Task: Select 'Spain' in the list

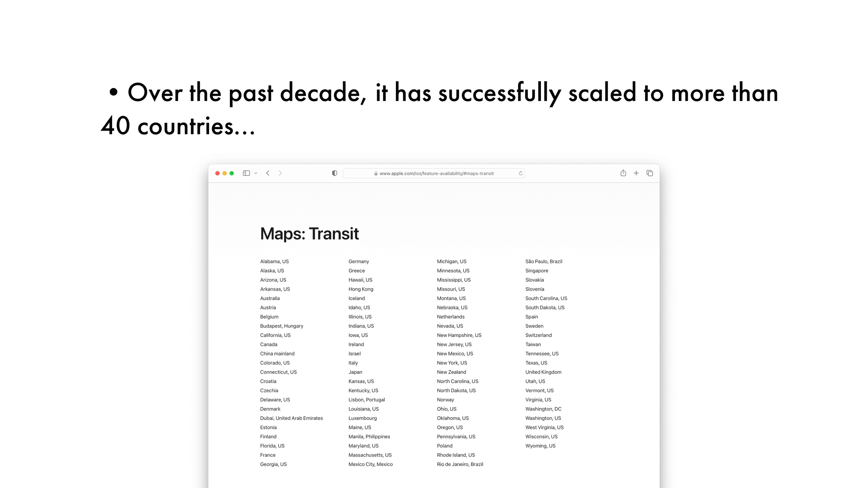Action: [x=532, y=317]
